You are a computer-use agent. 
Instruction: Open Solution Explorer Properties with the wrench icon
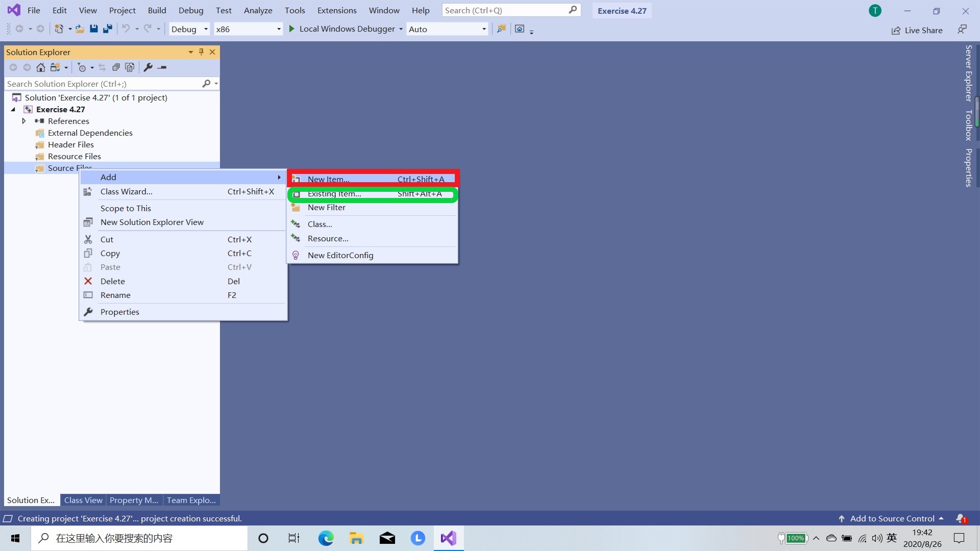(x=148, y=67)
